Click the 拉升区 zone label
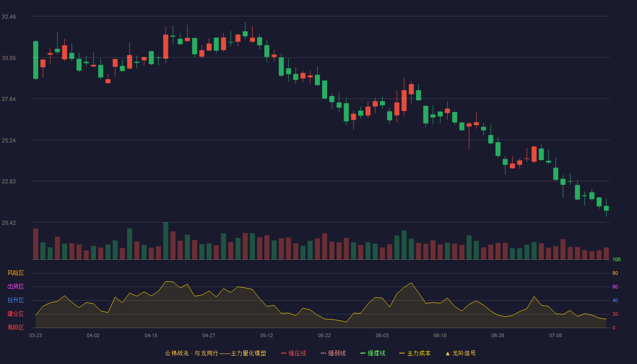 tap(15, 300)
